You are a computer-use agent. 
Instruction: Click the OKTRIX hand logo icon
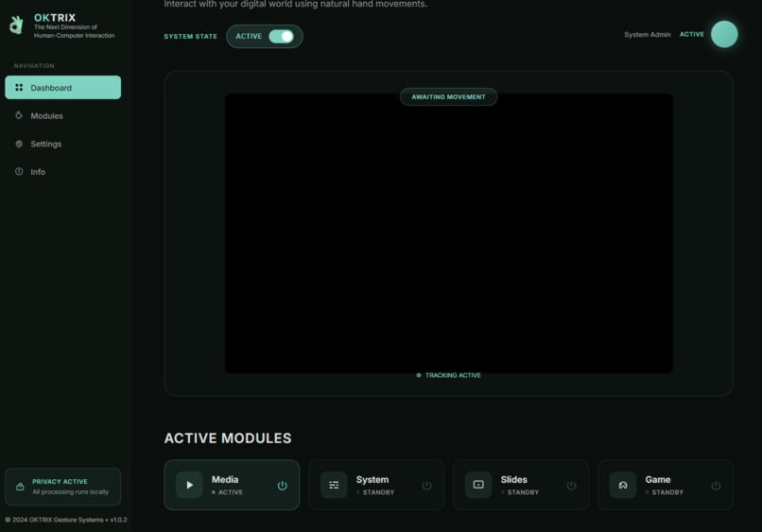click(x=16, y=25)
